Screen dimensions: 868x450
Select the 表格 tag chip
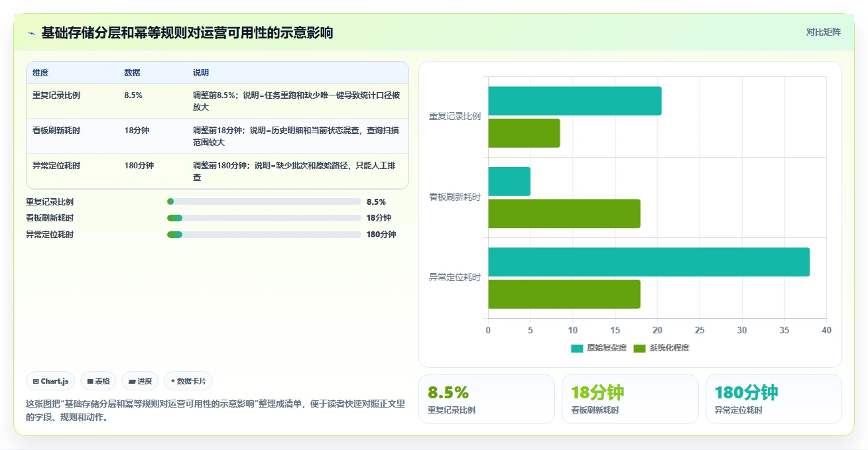(98, 381)
